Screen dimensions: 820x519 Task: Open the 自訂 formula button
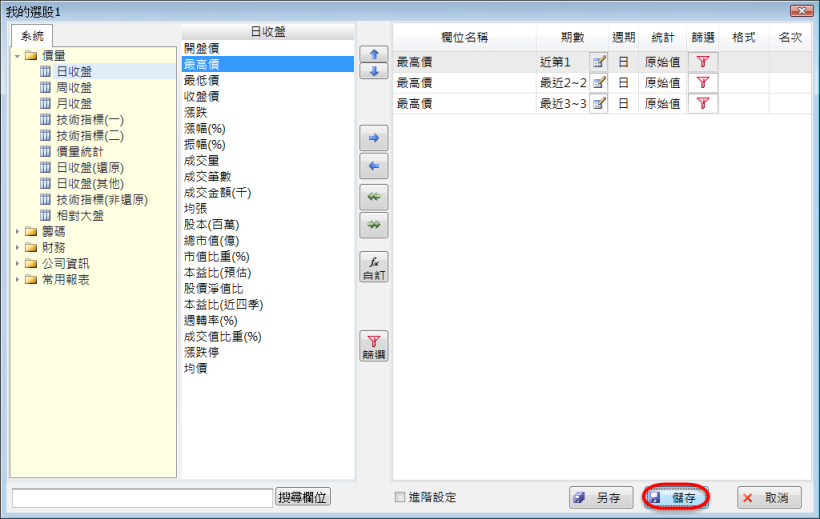[373, 266]
